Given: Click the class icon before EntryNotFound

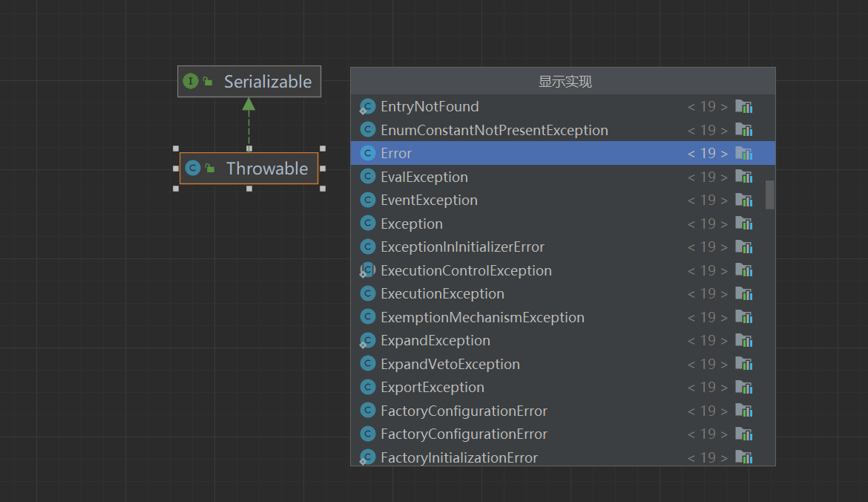Looking at the screenshot, I should pos(368,106).
